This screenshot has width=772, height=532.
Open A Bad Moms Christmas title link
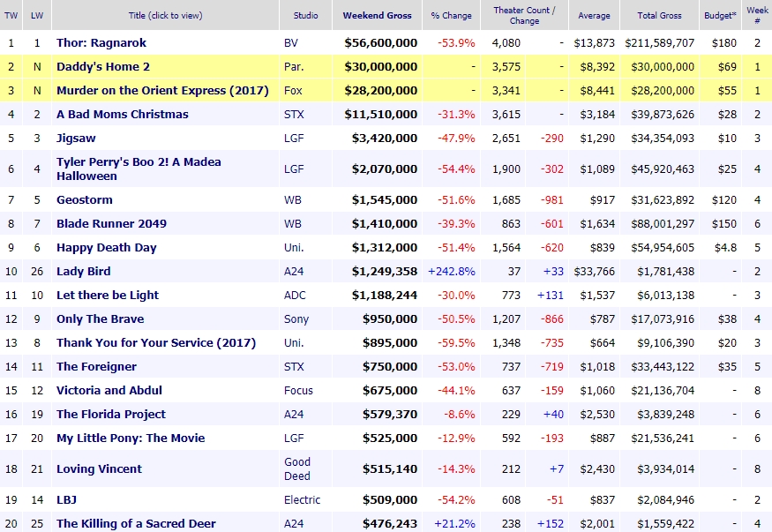click(x=122, y=114)
